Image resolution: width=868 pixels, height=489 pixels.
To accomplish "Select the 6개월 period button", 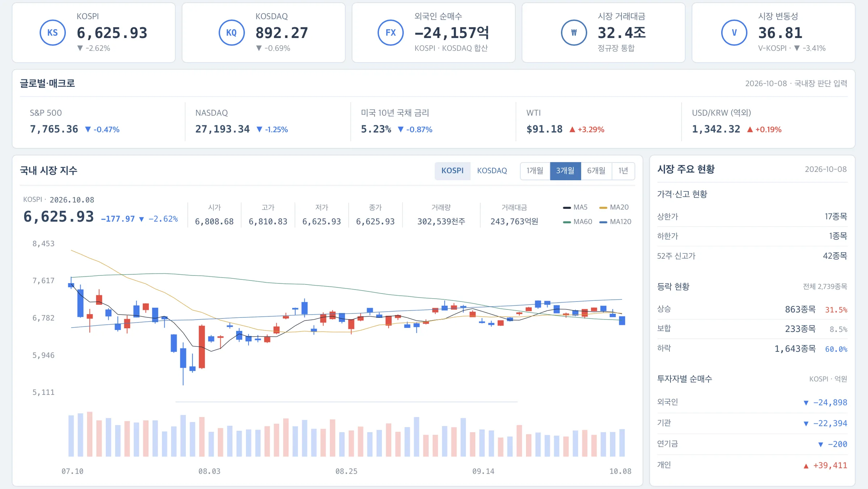I will pos(596,171).
